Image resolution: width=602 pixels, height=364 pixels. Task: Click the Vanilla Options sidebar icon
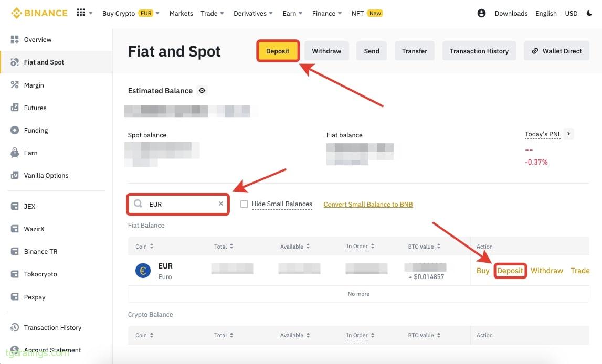pos(15,175)
